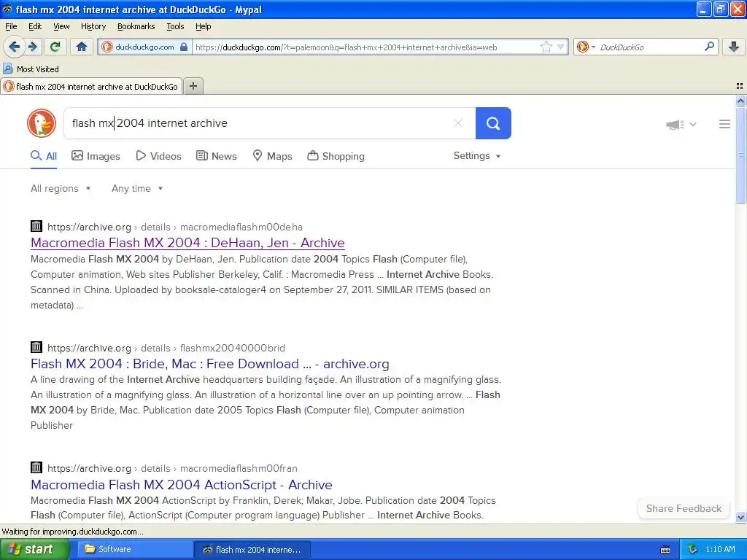The height and width of the screenshot is (560, 747).
Task: Open the Bookmarks menu
Action: [x=136, y=27]
